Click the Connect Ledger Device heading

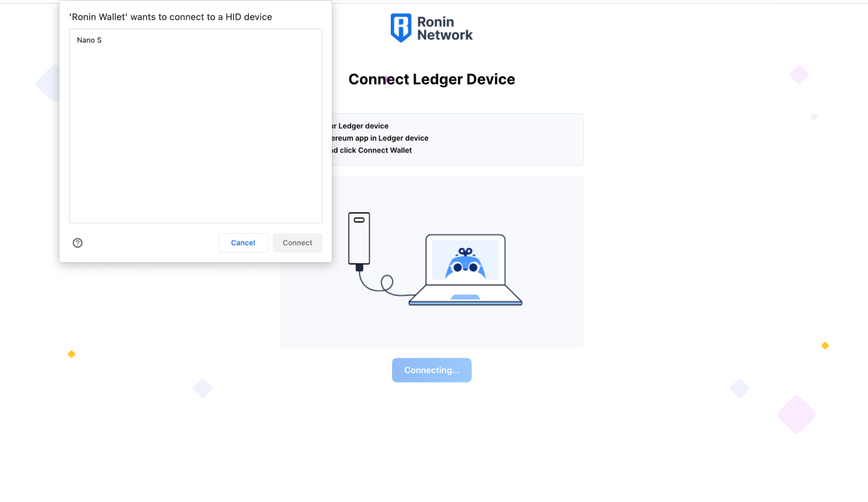pyautogui.click(x=431, y=79)
